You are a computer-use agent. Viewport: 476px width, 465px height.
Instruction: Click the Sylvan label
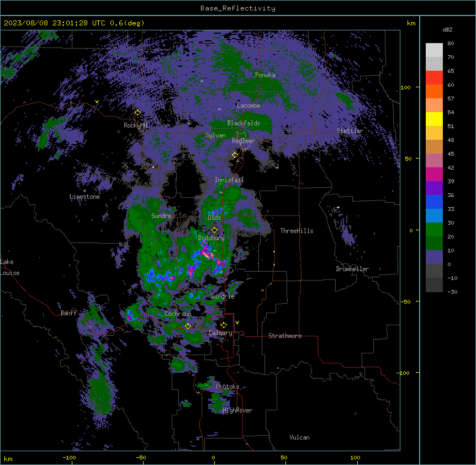(215, 135)
